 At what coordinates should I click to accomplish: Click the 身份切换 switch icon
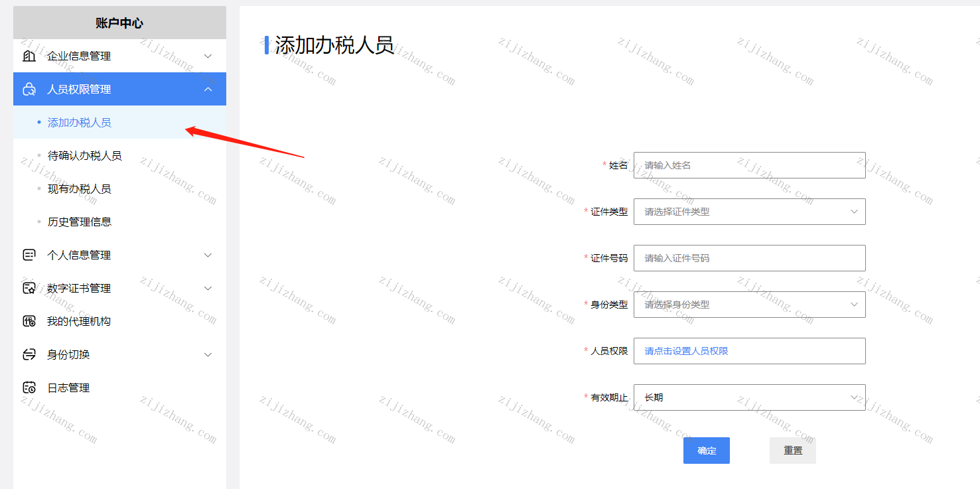(x=29, y=355)
